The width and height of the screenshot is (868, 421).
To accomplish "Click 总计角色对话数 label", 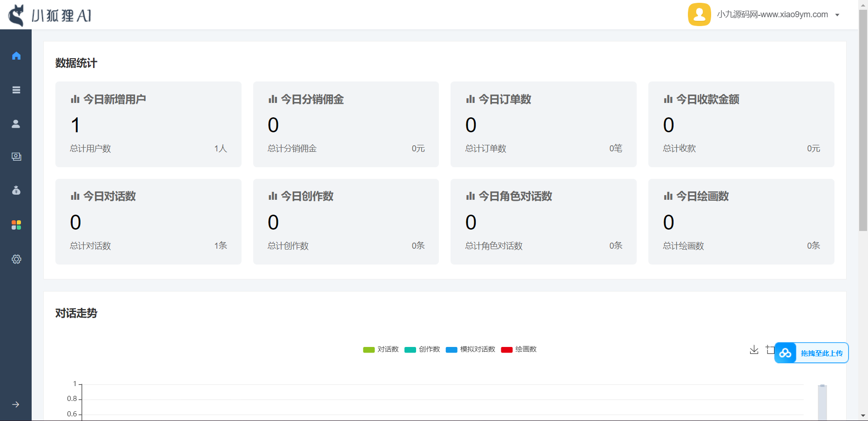I will 494,246.
